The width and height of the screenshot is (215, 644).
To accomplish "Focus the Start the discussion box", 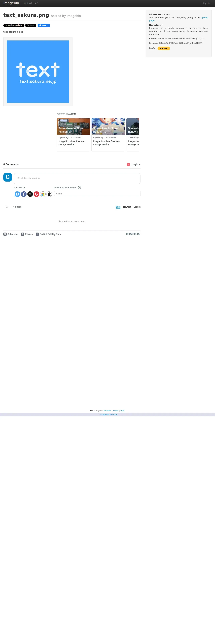I will [77, 178].
